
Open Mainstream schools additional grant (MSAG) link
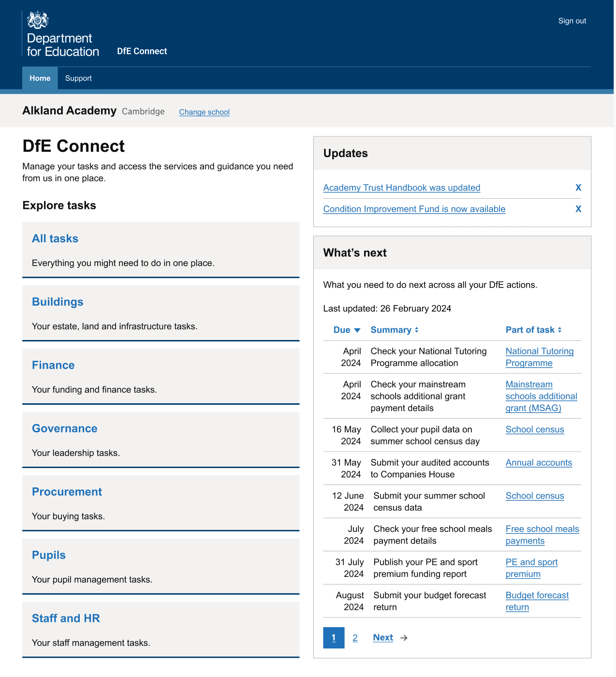542,397
